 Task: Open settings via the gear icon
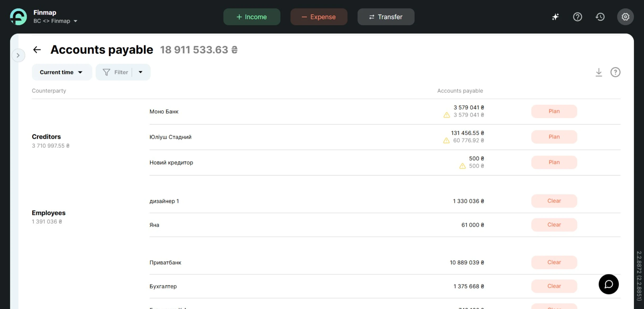(625, 17)
